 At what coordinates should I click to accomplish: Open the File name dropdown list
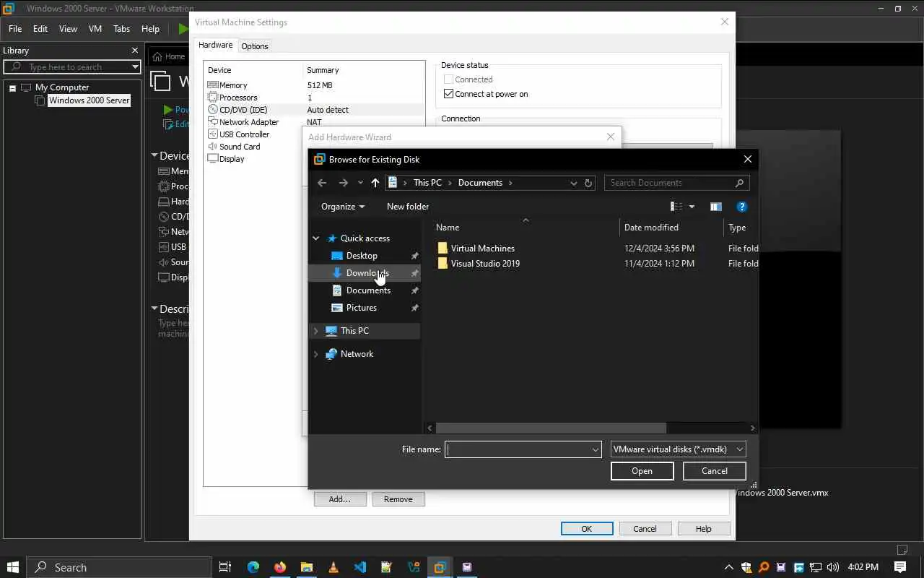(596, 449)
